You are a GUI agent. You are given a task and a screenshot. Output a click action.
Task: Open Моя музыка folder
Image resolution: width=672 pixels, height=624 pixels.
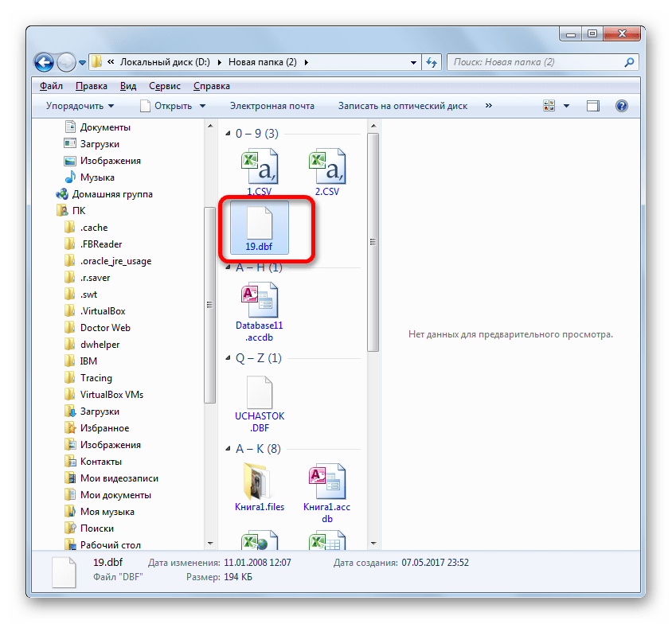100,511
